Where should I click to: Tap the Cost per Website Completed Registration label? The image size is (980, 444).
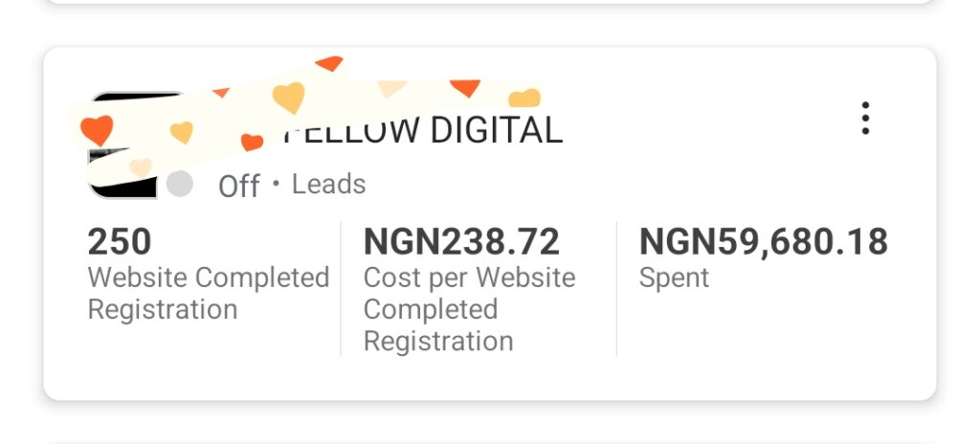(x=469, y=309)
